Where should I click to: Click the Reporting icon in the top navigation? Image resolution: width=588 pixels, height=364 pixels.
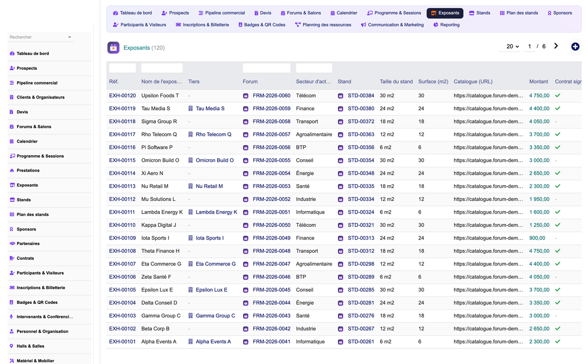(x=436, y=25)
